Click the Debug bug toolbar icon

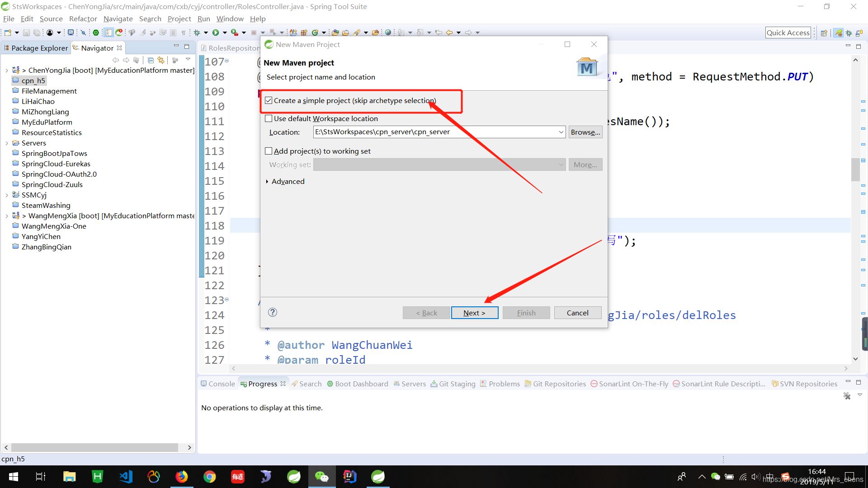(197, 33)
